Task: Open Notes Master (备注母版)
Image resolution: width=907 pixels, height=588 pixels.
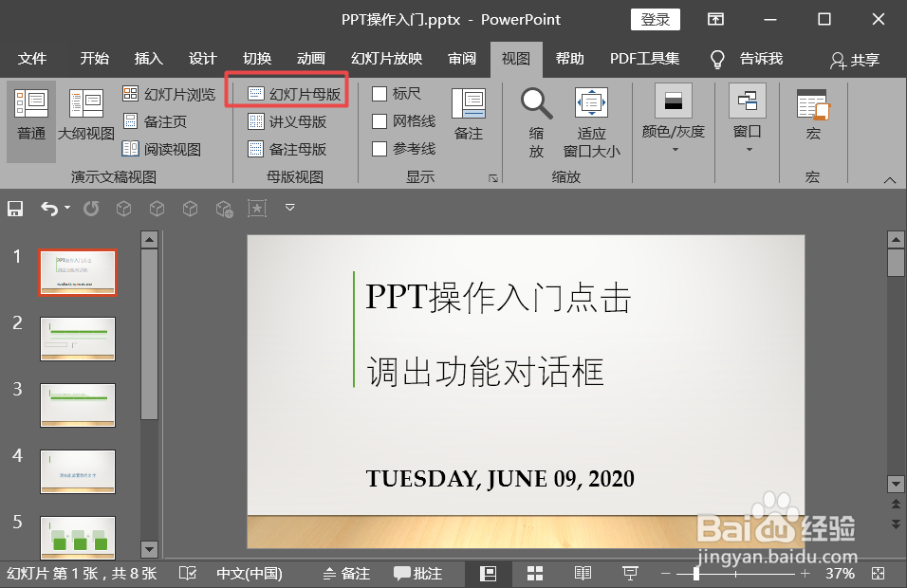Action: coord(287,149)
